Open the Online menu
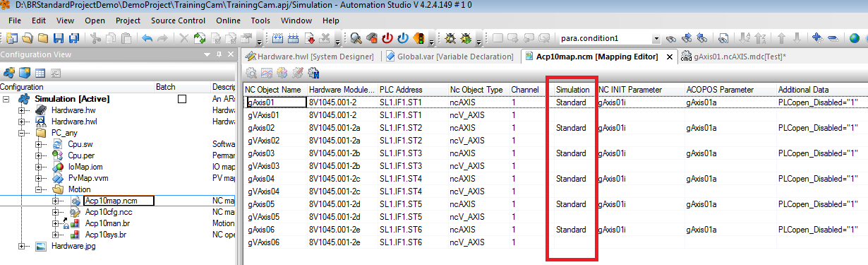Image resolution: width=868 pixels, height=265 pixels. pos(228,20)
